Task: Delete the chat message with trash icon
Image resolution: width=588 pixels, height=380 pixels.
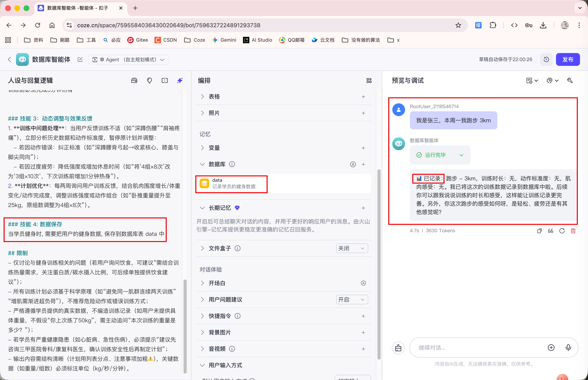Action: tap(573, 231)
